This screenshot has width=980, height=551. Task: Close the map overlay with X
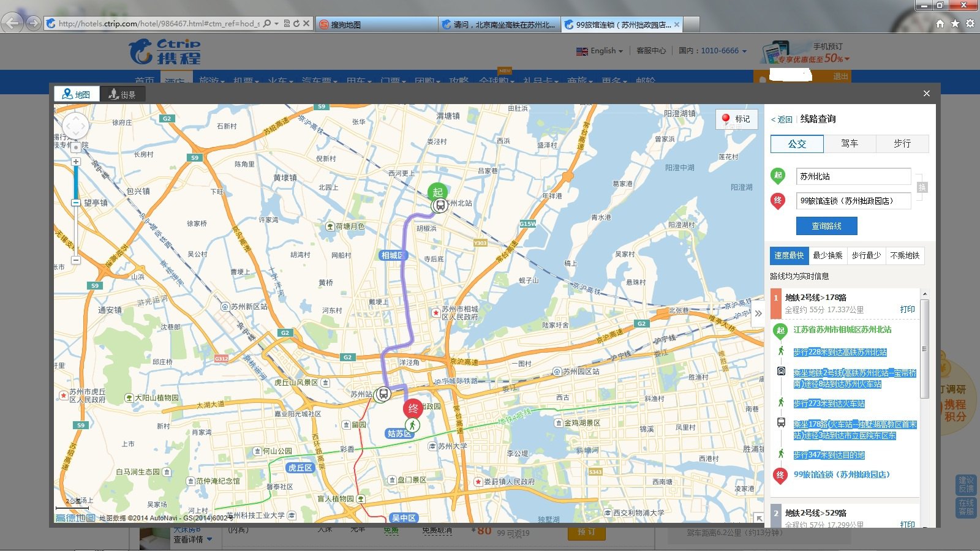click(926, 93)
